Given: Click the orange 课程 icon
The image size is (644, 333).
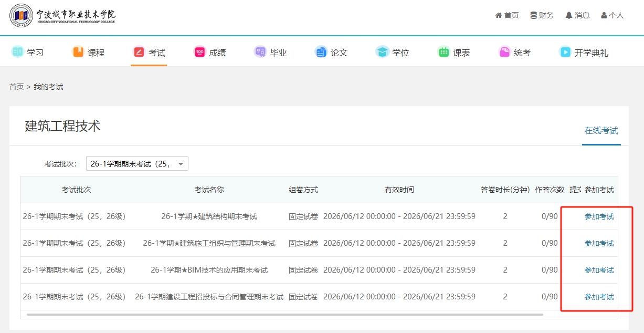Looking at the screenshot, I should pyautogui.click(x=78, y=52).
